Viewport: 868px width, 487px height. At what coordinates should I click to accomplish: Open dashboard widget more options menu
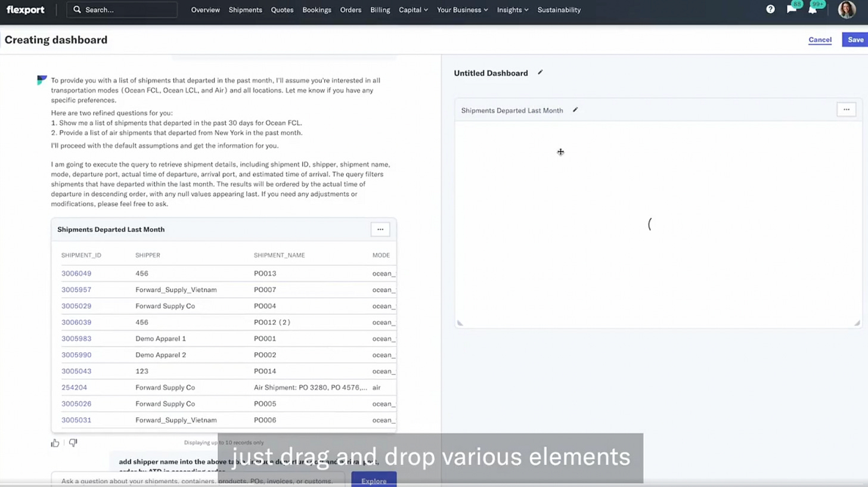846,110
